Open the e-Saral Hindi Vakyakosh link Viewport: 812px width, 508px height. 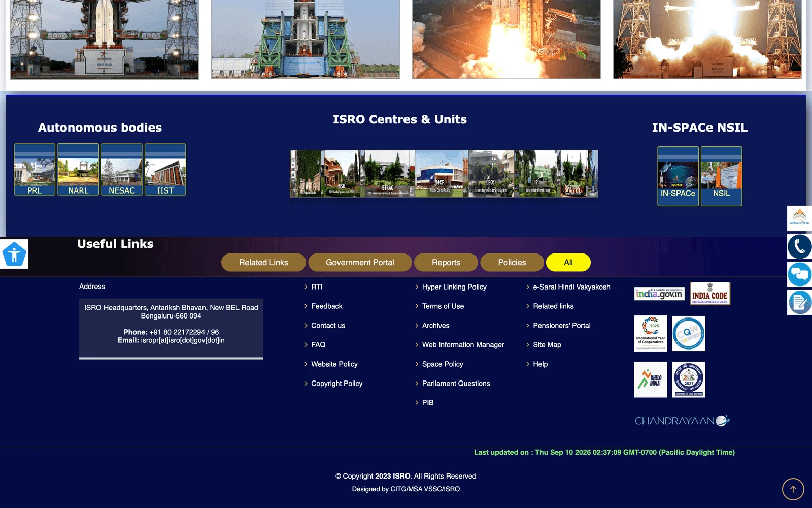(x=571, y=287)
